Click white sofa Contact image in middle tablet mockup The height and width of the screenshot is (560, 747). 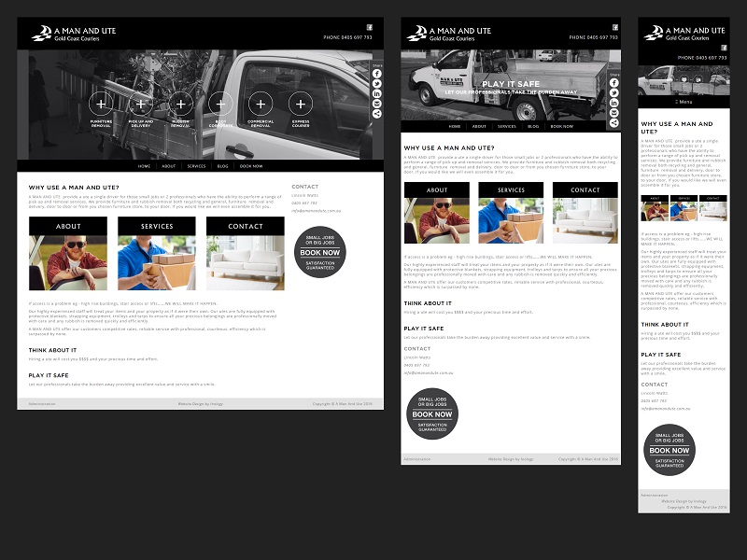585,221
